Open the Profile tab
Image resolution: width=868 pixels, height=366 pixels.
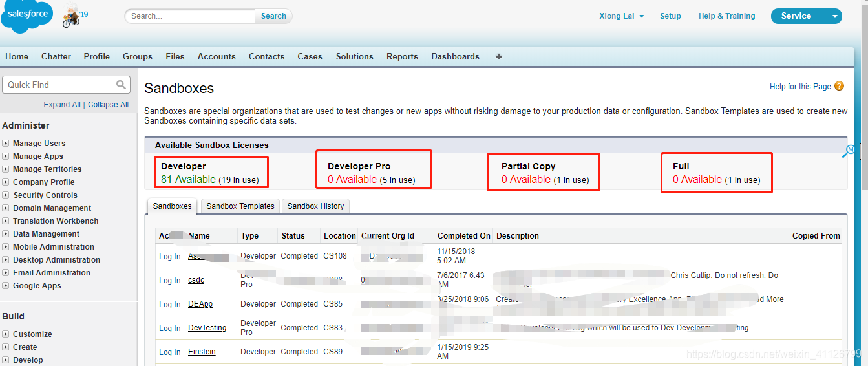click(x=97, y=56)
